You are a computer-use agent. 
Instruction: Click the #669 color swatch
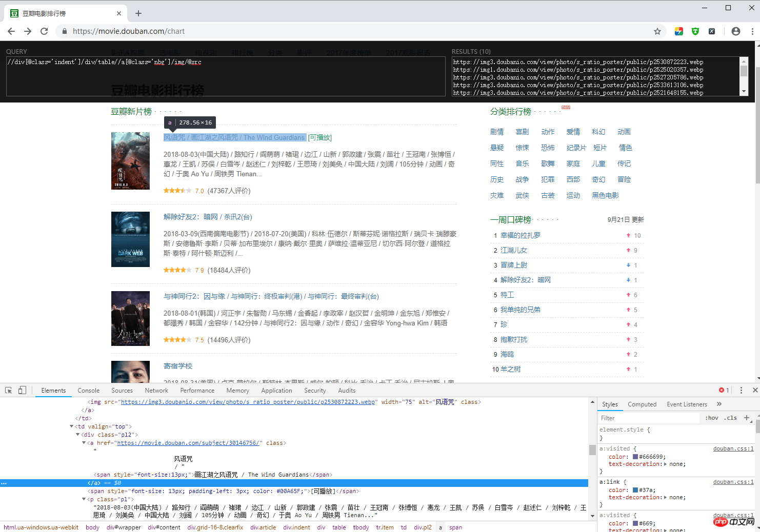[x=635, y=523]
